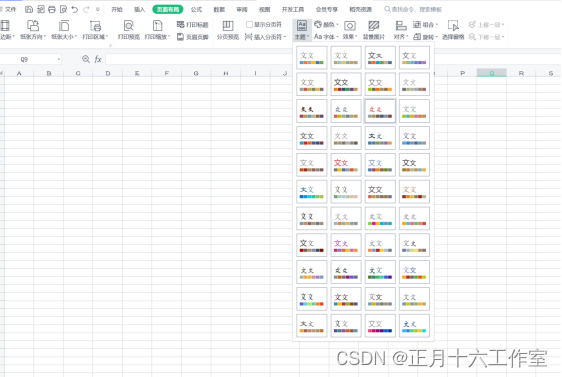Image resolution: width=562 pixels, height=377 pixels.
Task: Click the icon to the right of Save
Action: coord(41,9)
